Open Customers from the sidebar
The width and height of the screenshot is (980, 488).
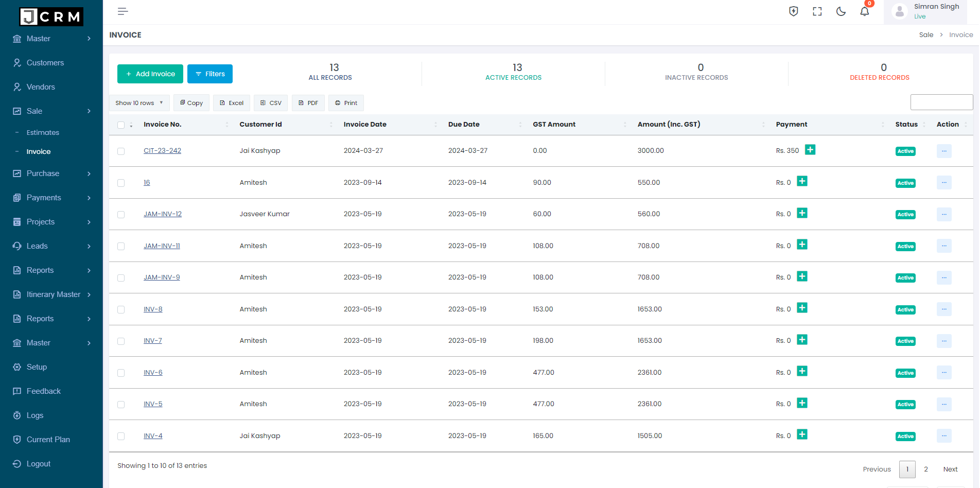click(45, 62)
